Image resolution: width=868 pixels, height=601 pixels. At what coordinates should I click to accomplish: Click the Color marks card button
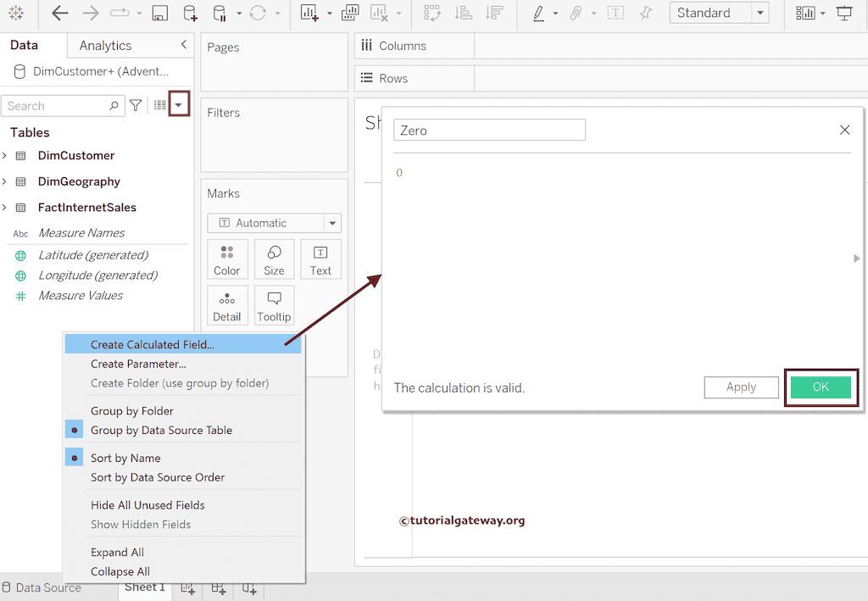pos(227,259)
